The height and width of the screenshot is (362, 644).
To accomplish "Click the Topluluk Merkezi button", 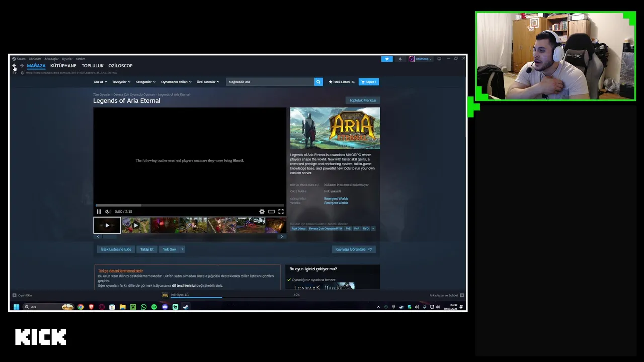I will coord(363,100).
